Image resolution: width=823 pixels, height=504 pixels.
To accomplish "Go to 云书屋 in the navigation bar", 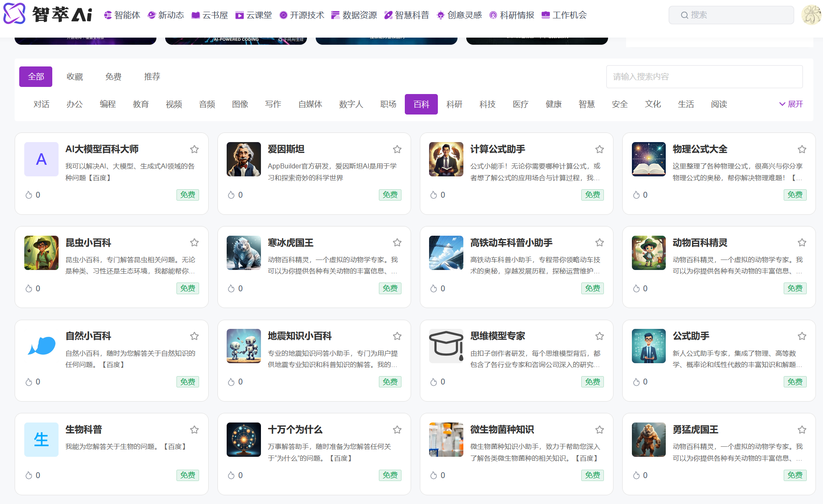I will (x=210, y=15).
